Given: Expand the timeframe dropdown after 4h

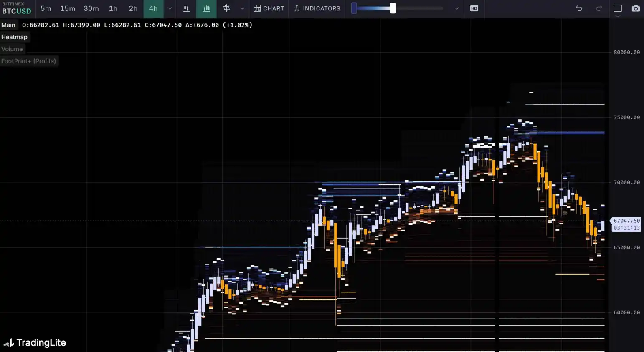Looking at the screenshot, I should [170, 8].
